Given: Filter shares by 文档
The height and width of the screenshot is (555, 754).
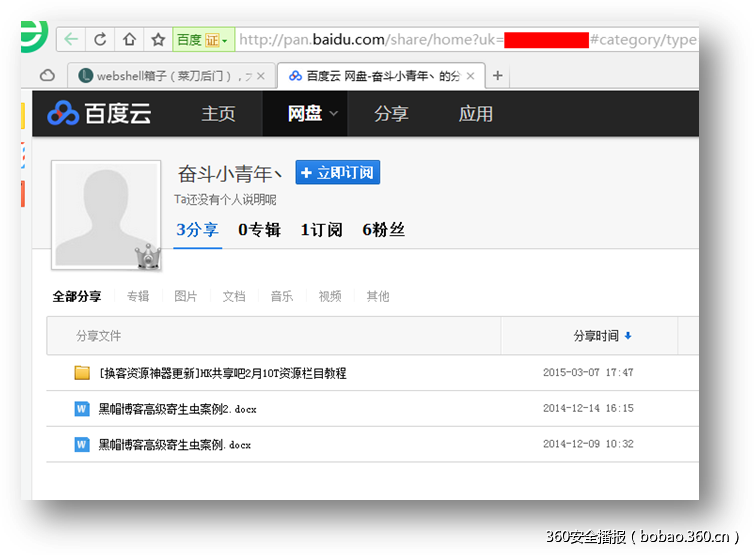Looking at the screenshot, I should [x=234, y=296].
